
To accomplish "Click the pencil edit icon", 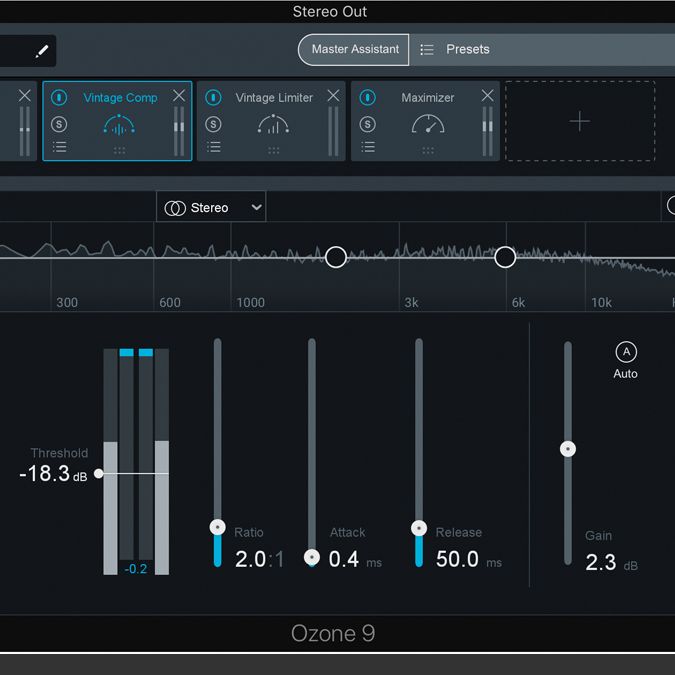I will pos(42,51).
